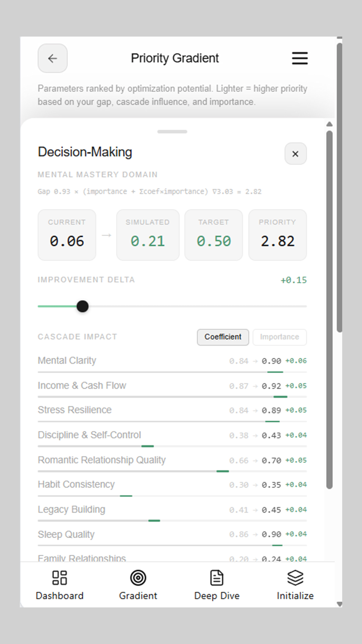Go to the Gradient target icon
This screenshot has height=644, width=362.
[138, 578]
